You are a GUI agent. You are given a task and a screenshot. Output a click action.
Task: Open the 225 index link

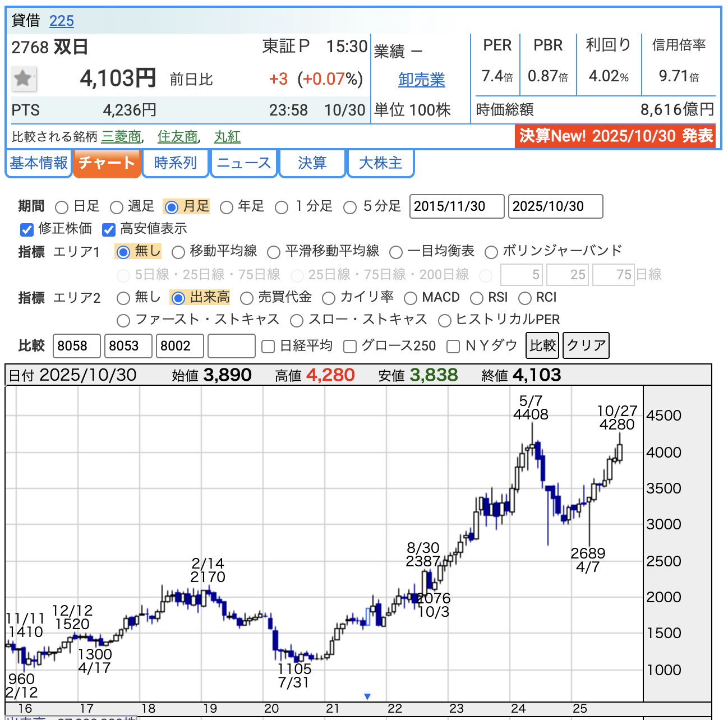[x=62, y=21]
